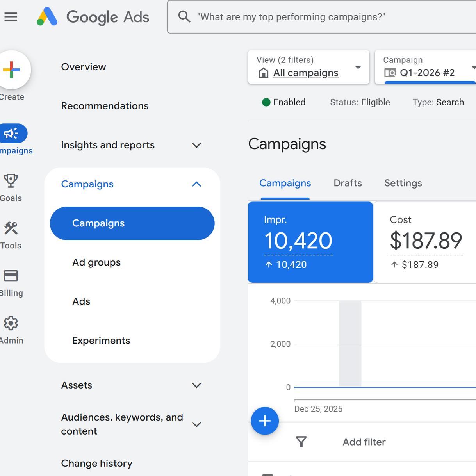Open Billing card icon
The width and height of the screenshot is (476, 476).
(11, 276)
